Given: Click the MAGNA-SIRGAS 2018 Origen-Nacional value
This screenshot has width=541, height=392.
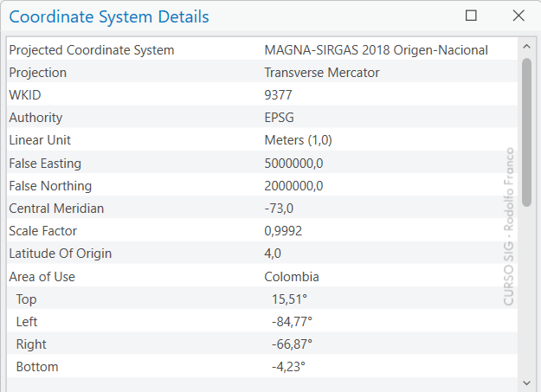Looking at the screenshot, I should tap(376, 50).
